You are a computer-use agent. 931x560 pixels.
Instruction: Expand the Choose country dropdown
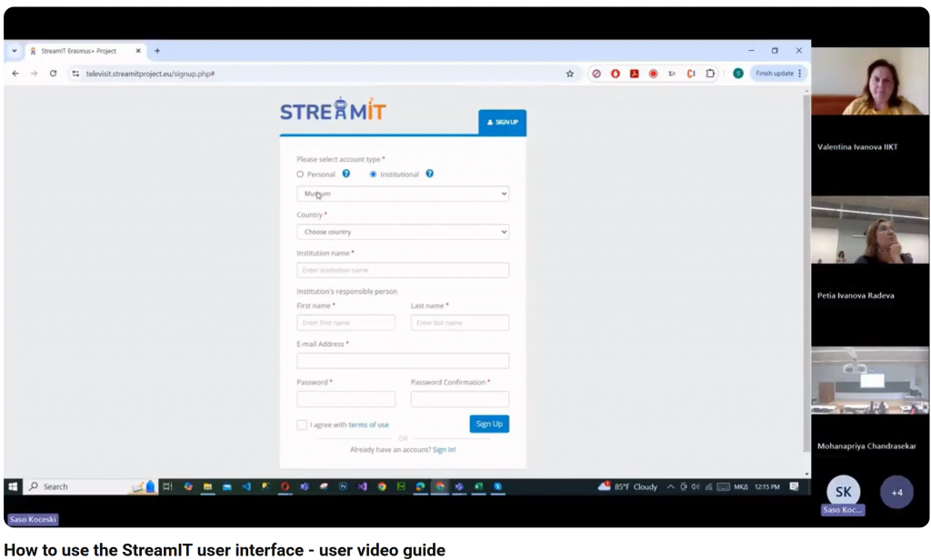click(403, 232)
